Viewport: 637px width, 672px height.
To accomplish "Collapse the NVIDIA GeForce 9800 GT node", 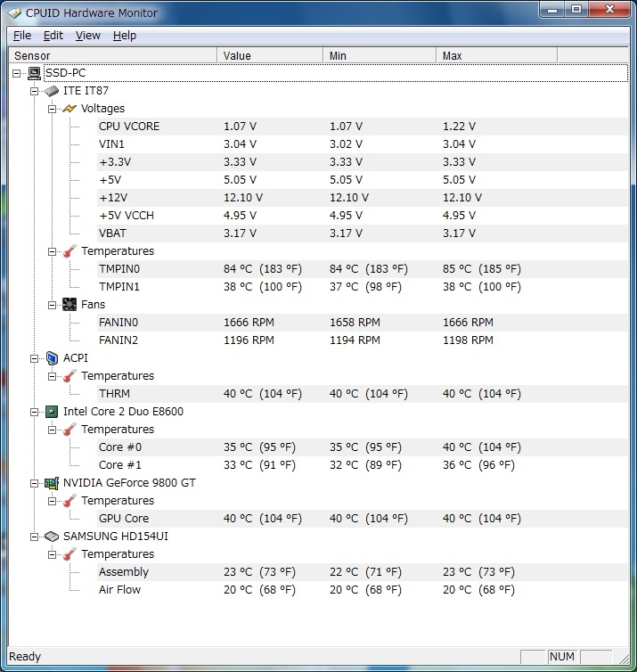I will click(x=35, y=483).
